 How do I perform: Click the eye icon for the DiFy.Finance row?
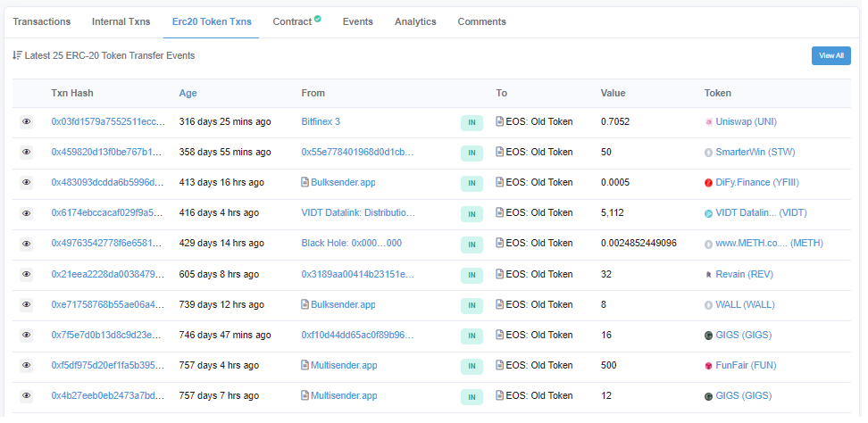(27, 182)
